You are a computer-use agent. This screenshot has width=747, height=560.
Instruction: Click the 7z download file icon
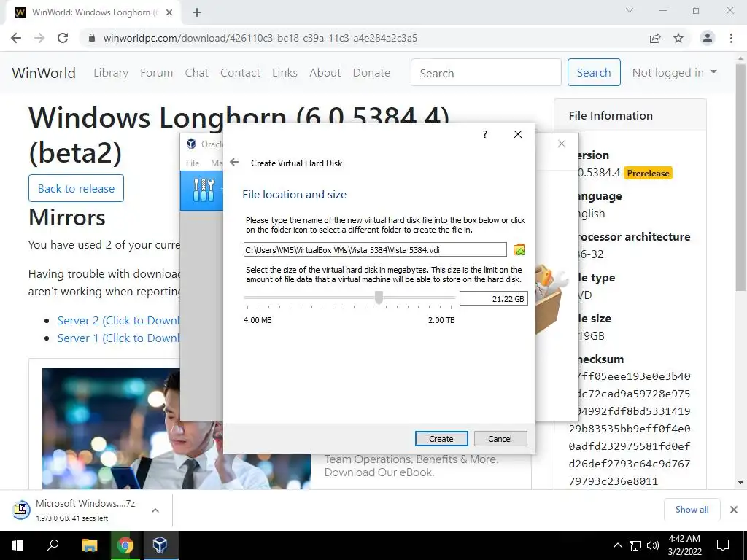click(x=21, y=510)
